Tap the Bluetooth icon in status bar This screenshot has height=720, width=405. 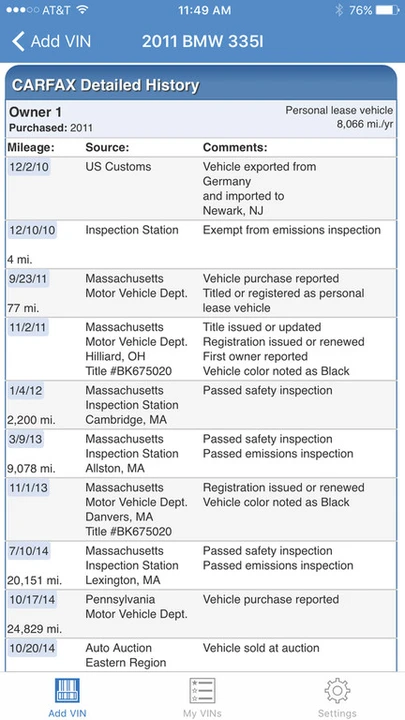point(339,10)
